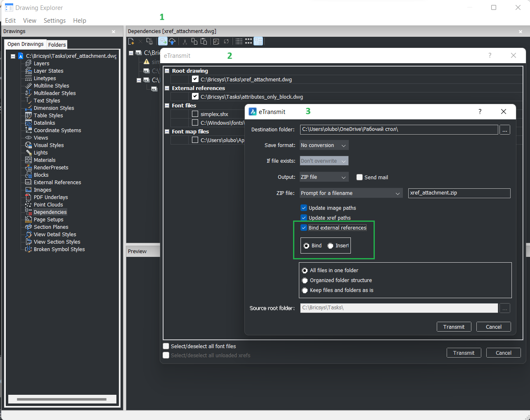The height and width of the screenshot is (420, 530).
Task: Click the Lights bulb icon in tree
Action: click(28, 152)
